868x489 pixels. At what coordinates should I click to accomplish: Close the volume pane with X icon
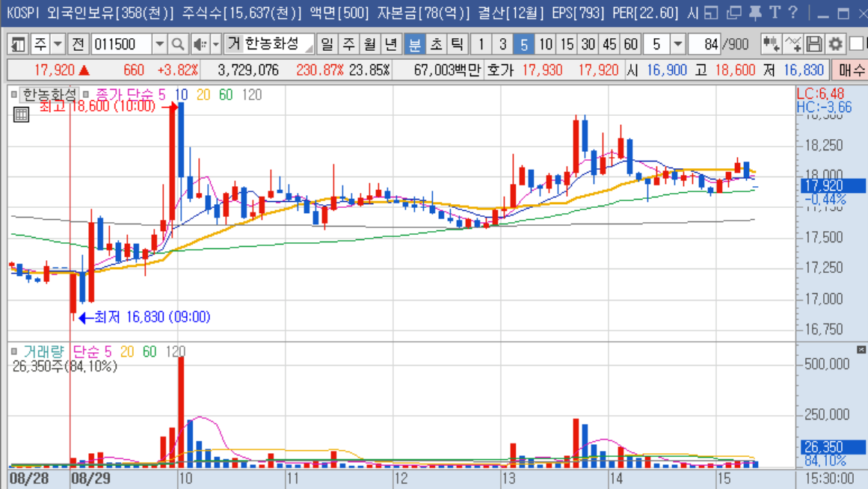[861, 349]
